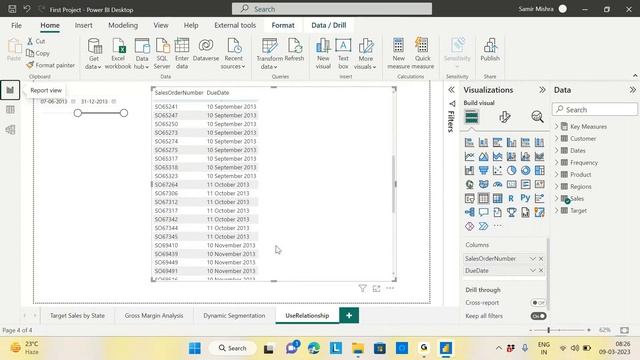Pick the Waterfall chart visual
The height and width of the screenshot is (360, 640).
coord(469,170)
